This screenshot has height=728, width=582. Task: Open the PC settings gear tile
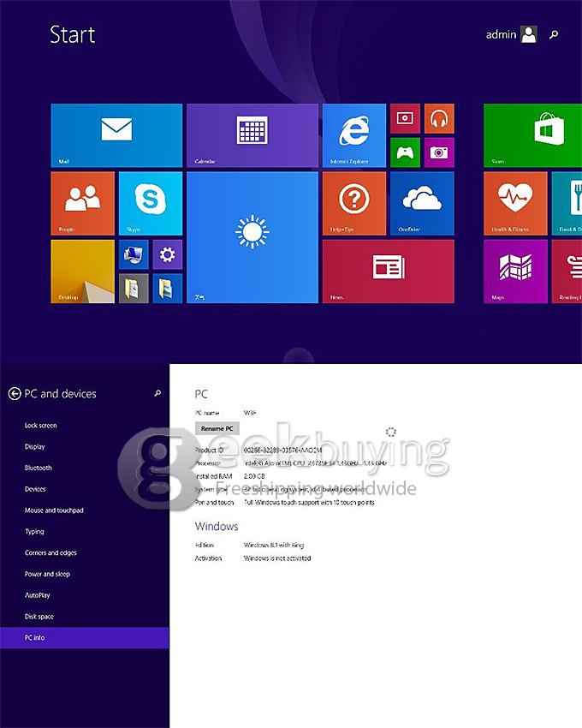pyautogui.click(x=168, y=254)
